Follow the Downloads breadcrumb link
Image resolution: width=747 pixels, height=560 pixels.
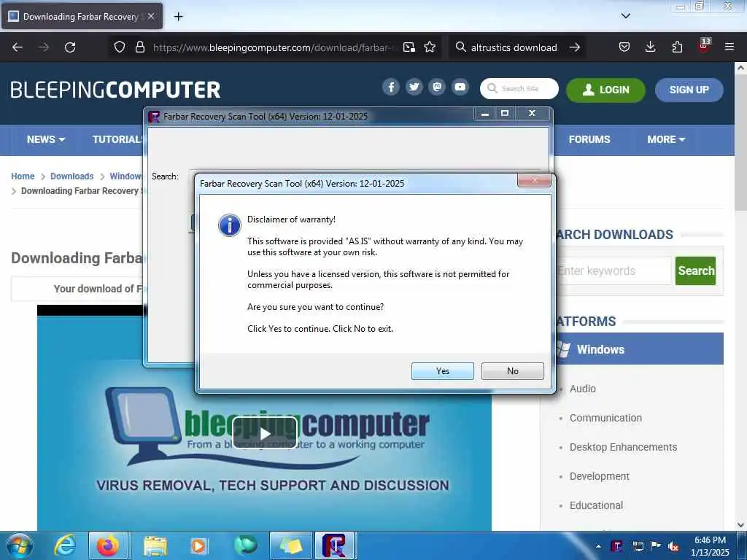(72, 176)
